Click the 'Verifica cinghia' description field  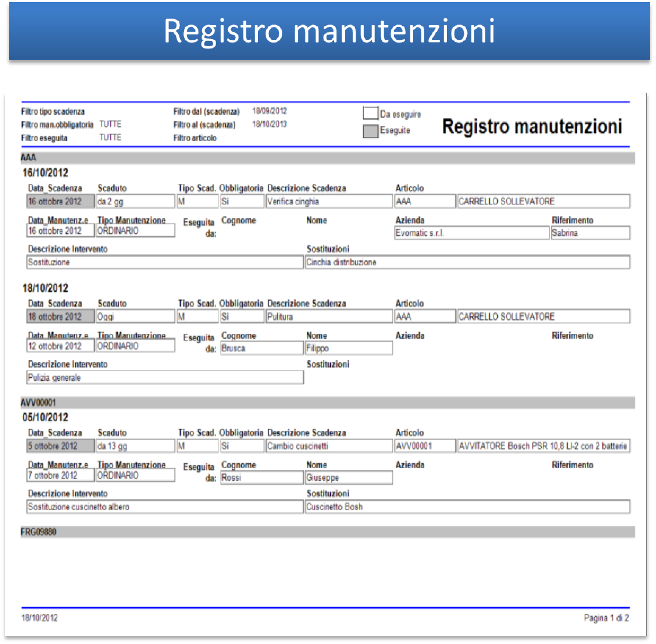click(x=329, y=201)
